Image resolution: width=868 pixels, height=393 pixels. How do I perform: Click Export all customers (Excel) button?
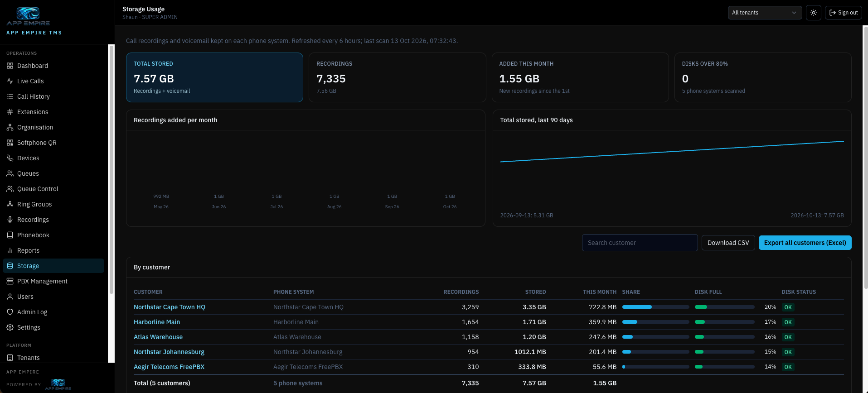point(805,243)
